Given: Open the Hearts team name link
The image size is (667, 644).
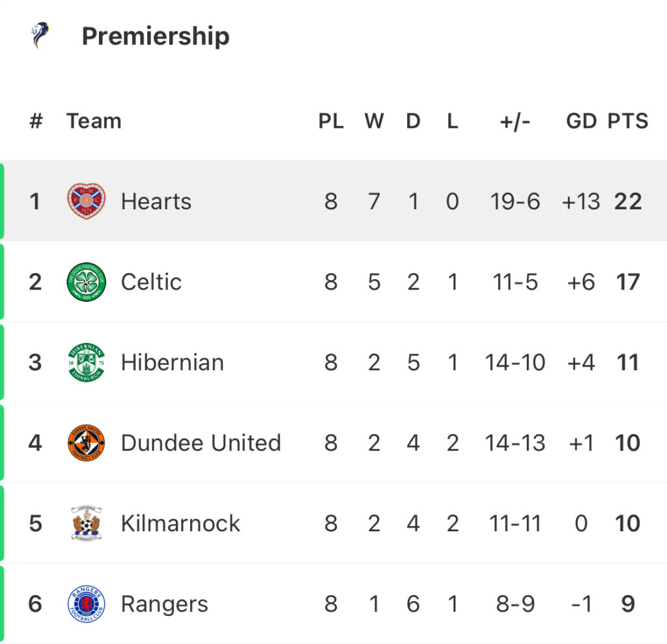Looking at the screenshot, I should click(x=156, y=202).
